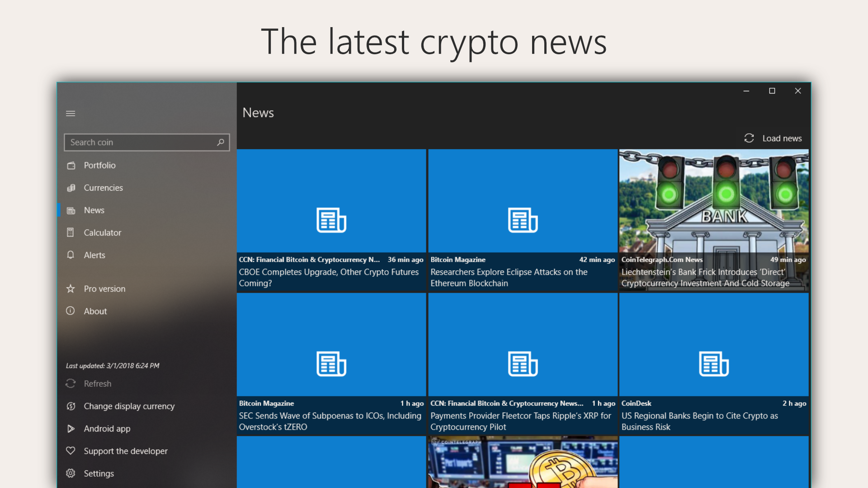Select Change display currency
868x488 pixels.
tap(129, 406)
